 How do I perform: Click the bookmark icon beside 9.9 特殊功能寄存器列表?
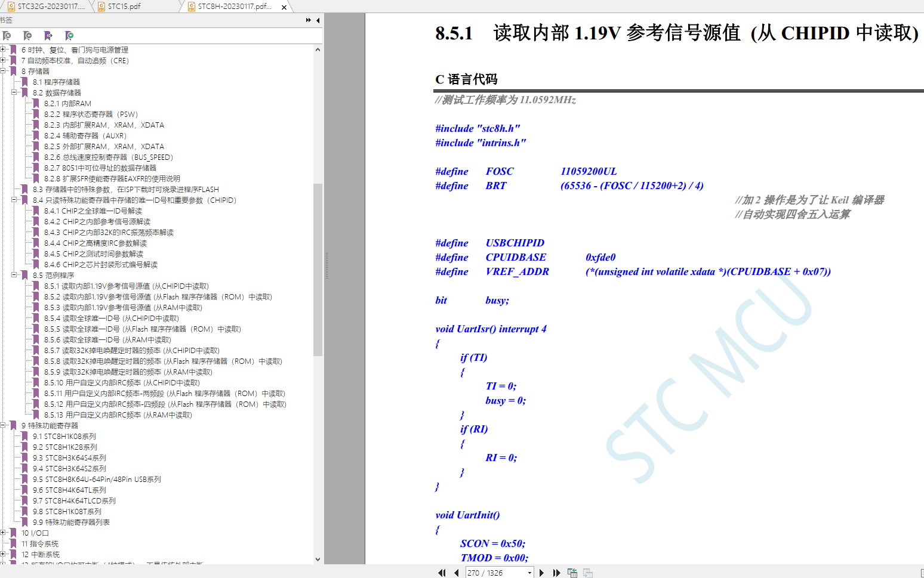[x=25, y=522]
